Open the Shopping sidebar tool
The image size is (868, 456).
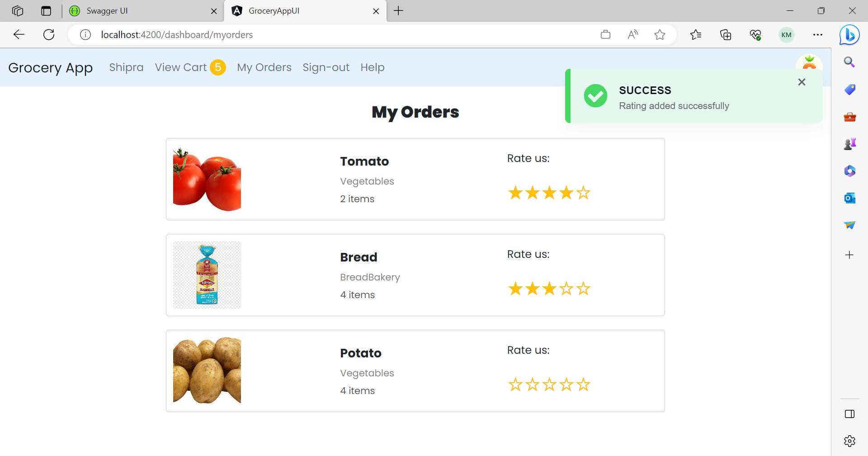[849, 89]
